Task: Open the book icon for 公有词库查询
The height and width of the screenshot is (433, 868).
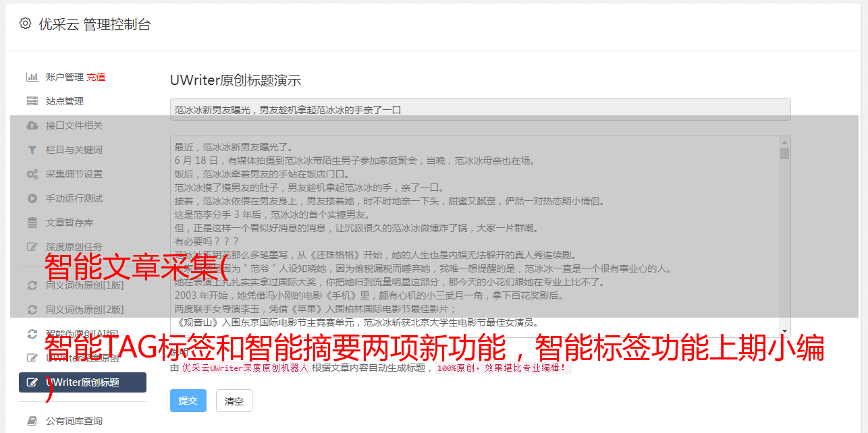Action: [x=32, y=421]
